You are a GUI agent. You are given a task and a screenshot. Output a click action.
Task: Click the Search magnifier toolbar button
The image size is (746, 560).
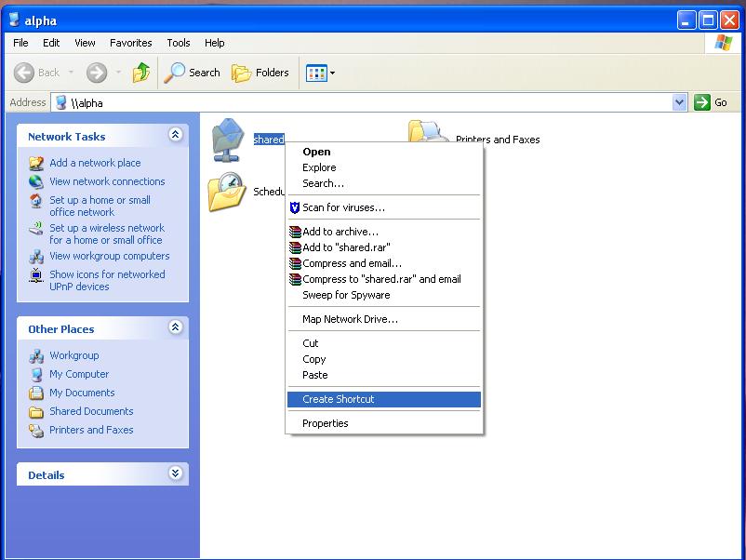[x=193, y=73]
